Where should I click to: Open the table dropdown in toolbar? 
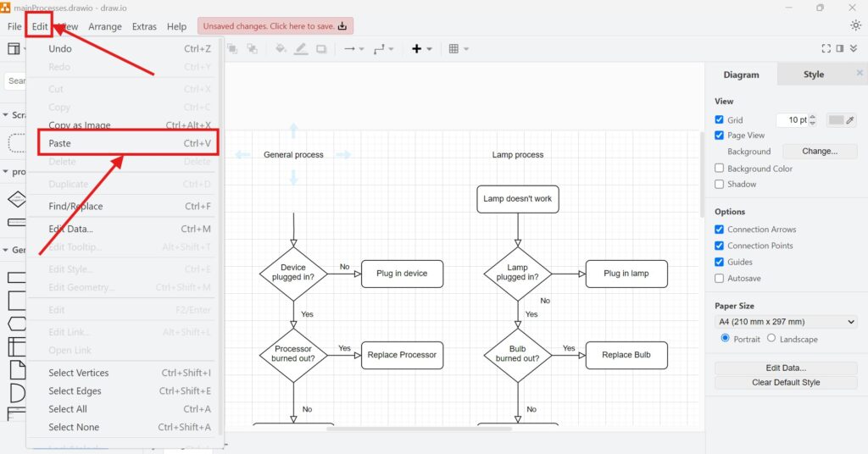point(458,49)
